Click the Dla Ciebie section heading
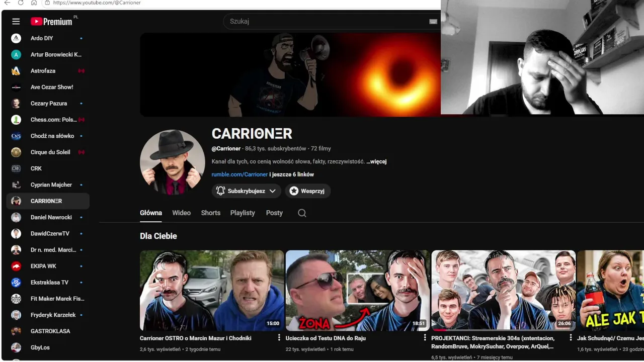This screenshot has width=644, height=362. (158, 236)
